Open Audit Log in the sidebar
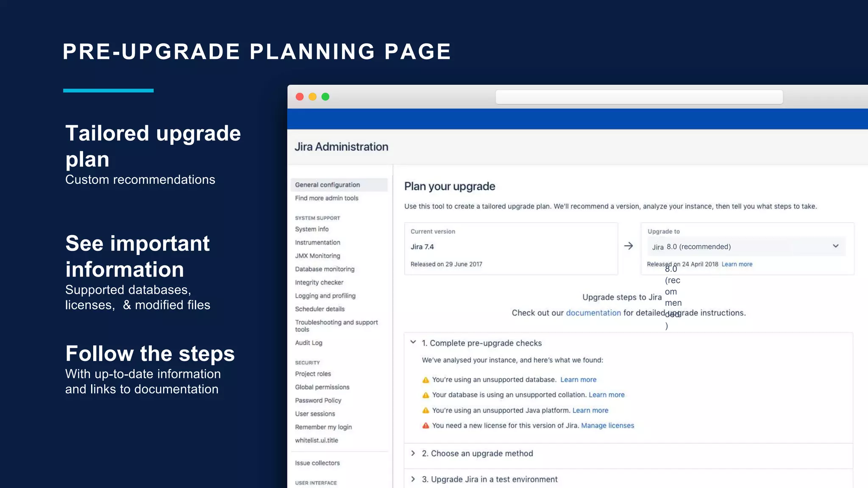The height and width of the screenshot is (488, 868). [x=309, y=343]
